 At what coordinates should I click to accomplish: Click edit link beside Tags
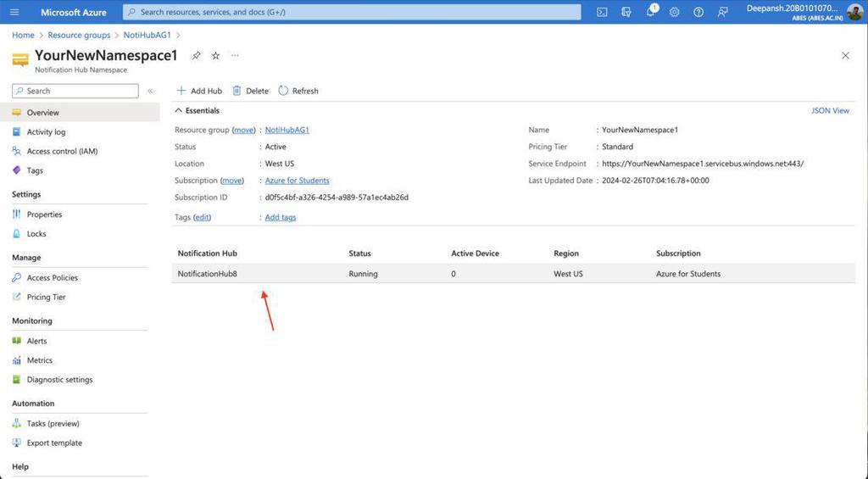pyautogui.click(x=202, y=217)
